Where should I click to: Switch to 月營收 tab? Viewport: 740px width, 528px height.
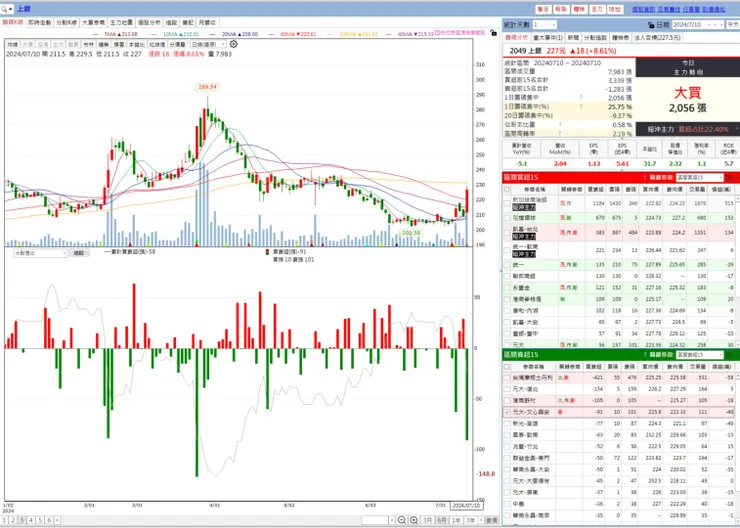point(207,22)
